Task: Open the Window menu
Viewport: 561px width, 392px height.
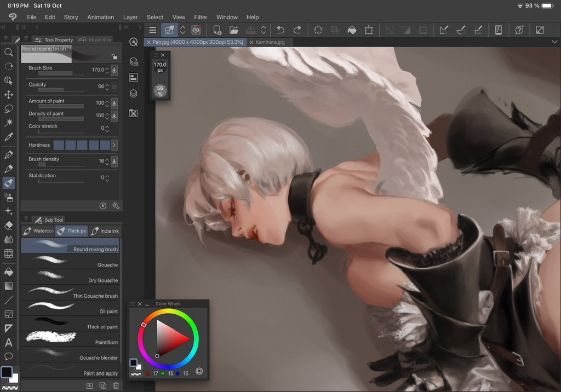Action: point(227,17)
